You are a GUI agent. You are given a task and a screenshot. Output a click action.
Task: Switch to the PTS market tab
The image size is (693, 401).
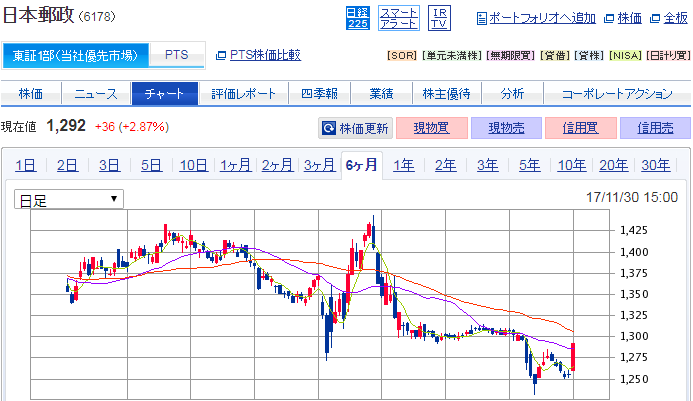point(177,55)
